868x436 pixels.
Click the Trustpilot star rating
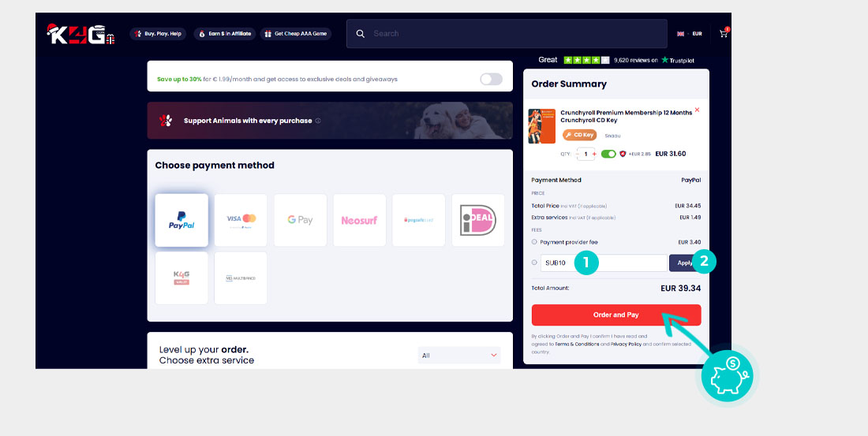[586, 60]
